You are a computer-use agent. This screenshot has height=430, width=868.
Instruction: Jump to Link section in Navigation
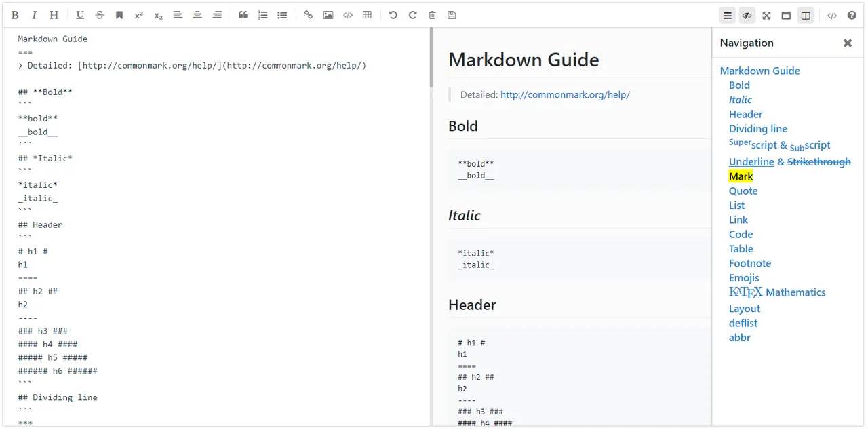(738, 220)
